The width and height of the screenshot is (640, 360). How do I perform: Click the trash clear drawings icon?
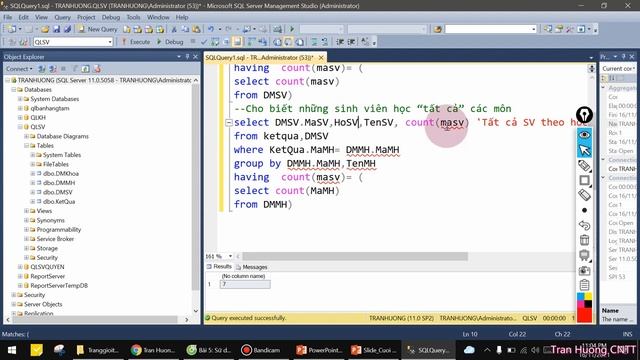click(x=584, y=240)
